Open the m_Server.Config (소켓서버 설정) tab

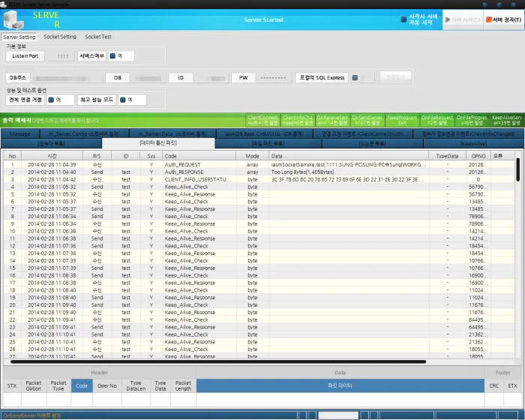pos(84,134)
